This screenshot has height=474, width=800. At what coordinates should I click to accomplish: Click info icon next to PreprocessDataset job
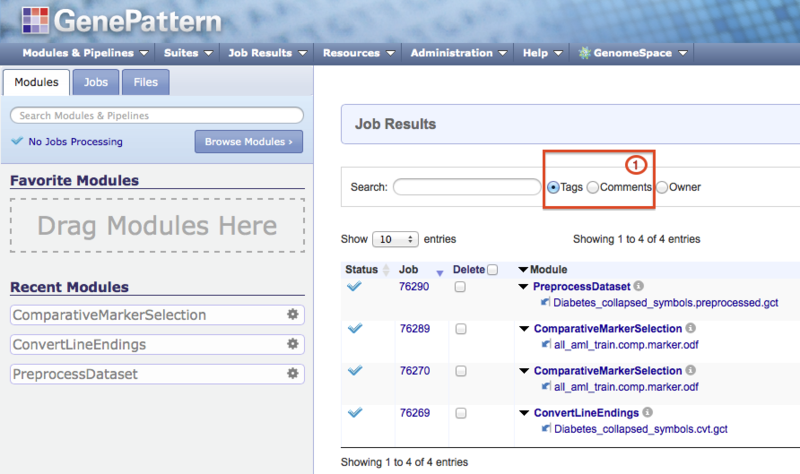[638, 286]
